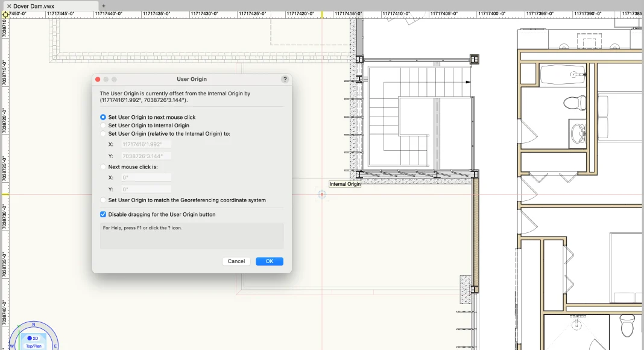
Task: Select the Next mouse click is option
Action: pyautogui.click(x=103, y=167)
